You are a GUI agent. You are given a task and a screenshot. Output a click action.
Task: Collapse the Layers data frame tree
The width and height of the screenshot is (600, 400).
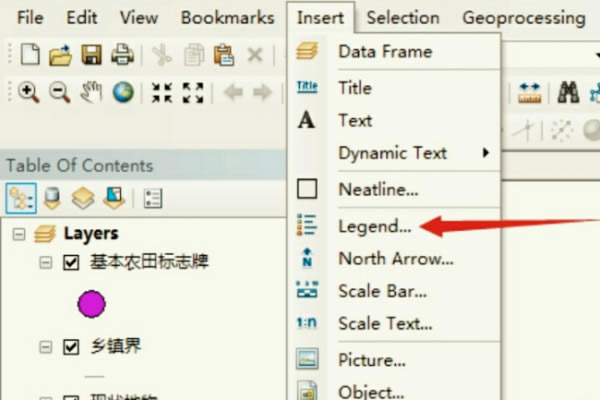[19, 234]
